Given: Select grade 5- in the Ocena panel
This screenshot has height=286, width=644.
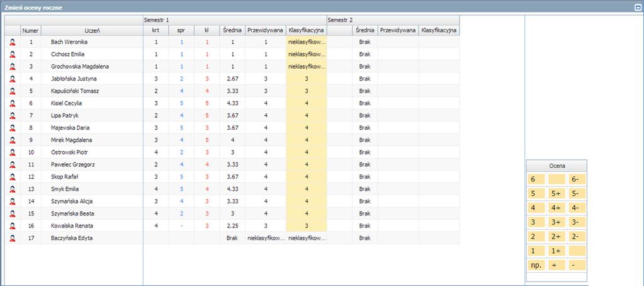Looking at the screenshot, I should click(x=577, y=193).
